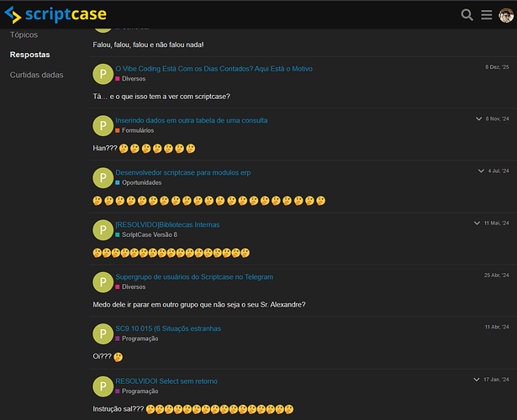The image size is (517, 420).
Task: Open the 'SC9.10.015 (6 Situações estranhas' topic
Action: [x=168, y=328]
